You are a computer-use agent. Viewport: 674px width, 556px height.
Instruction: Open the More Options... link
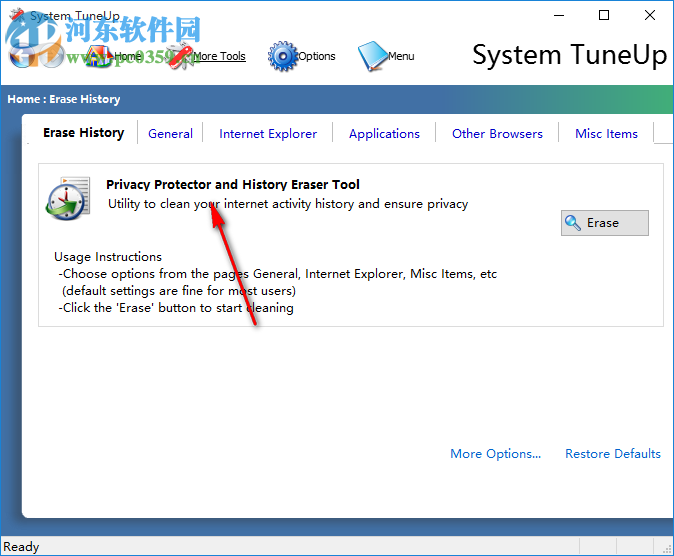496,454
